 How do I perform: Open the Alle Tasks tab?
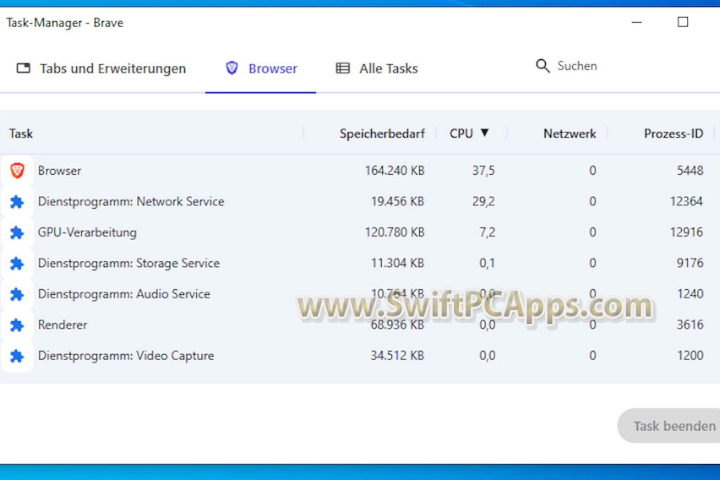click(377, 68)
